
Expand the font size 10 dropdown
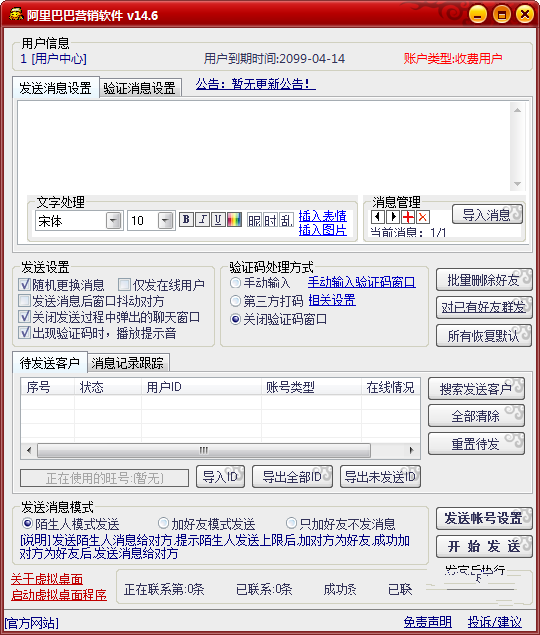tap(165, 221)
